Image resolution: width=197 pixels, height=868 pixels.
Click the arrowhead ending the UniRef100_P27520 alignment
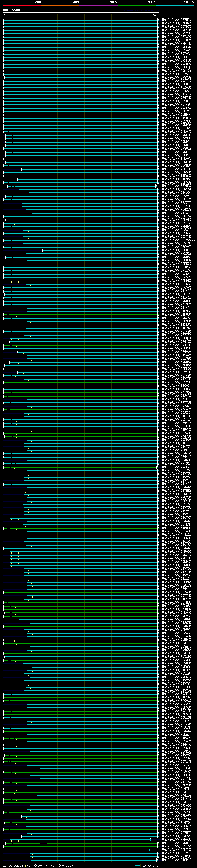[158, 20]
